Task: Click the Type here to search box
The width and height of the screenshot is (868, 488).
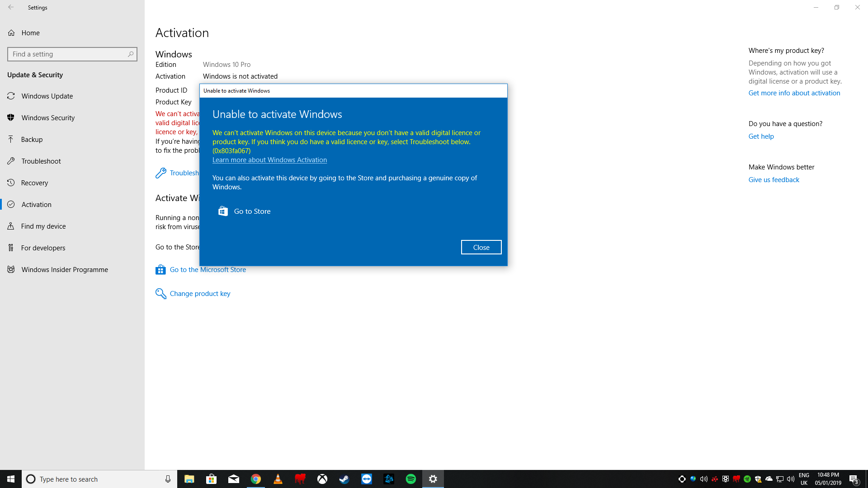Action: (x=99, y=479)
